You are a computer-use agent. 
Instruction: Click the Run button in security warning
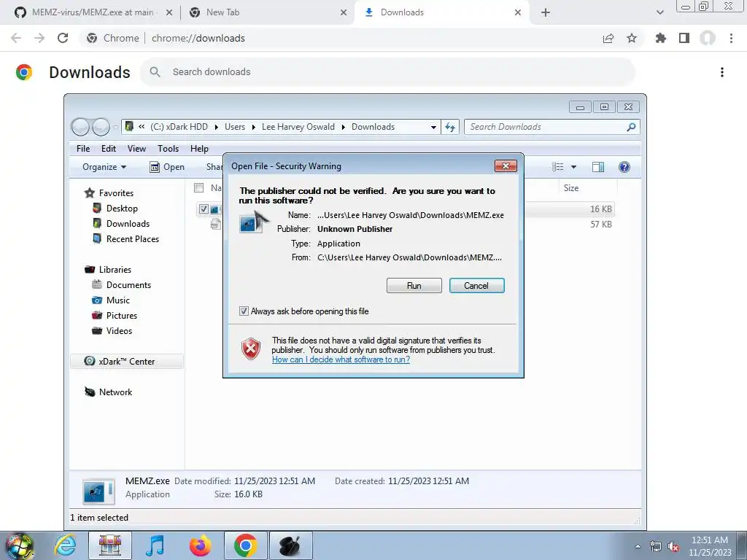click(x=414, y=286)
